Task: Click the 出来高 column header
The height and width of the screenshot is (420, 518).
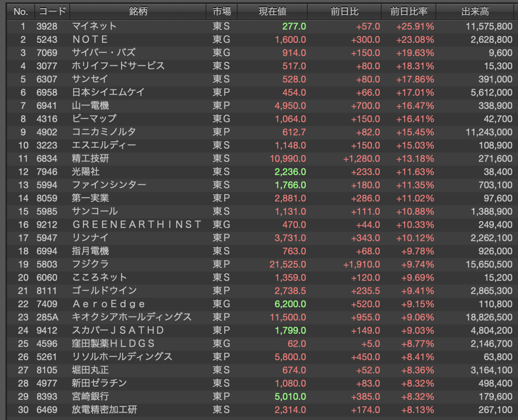Action: (475, 12)
